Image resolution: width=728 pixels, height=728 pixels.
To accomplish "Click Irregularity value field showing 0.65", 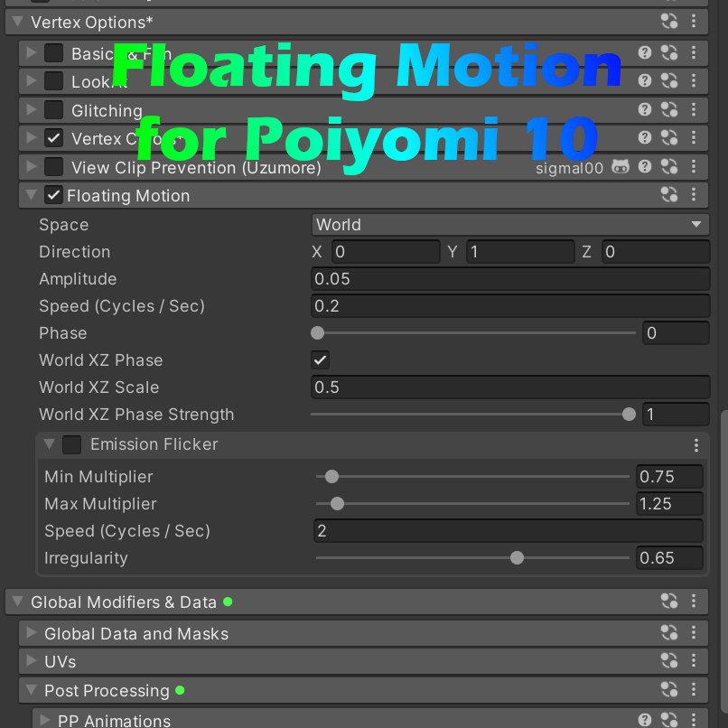I will [x=669, y=557].
